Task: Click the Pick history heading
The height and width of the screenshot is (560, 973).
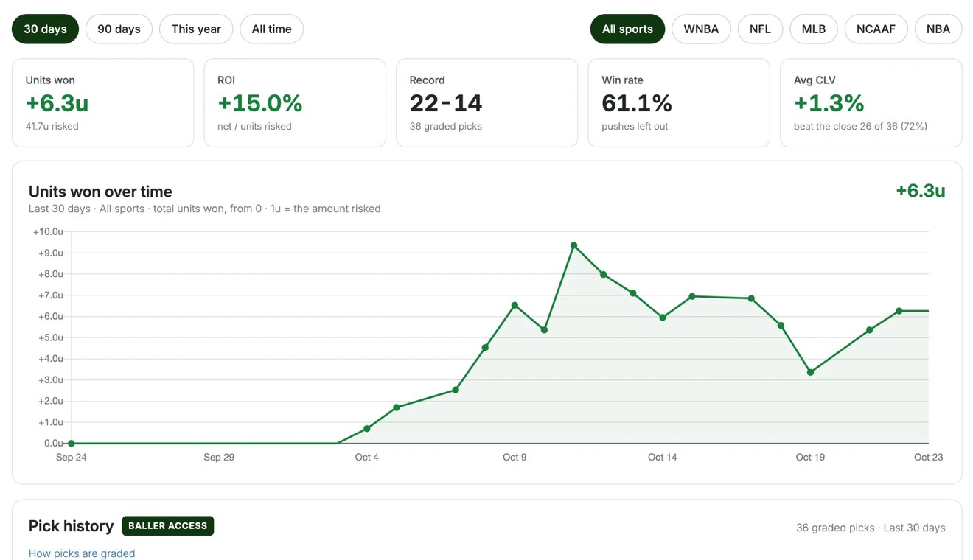Action: [72, 526]
